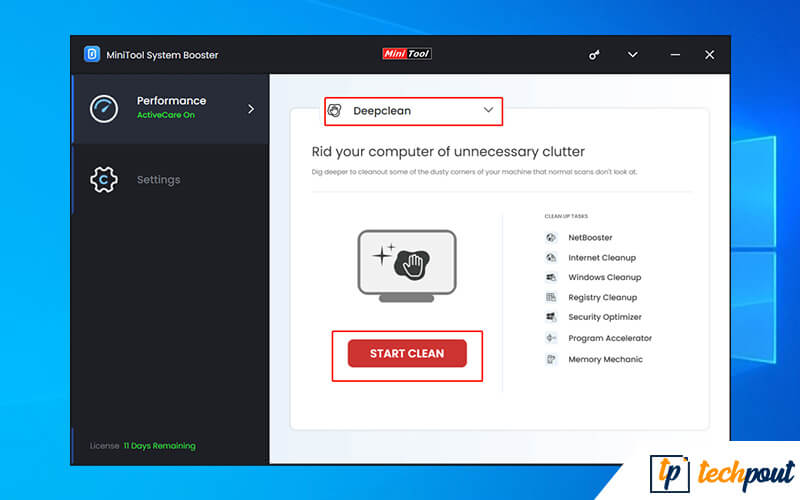The width and height of the screenshot is (800, 500).
Task: Click the Deepclean sponge icon
Action: [x=335, y=111]
